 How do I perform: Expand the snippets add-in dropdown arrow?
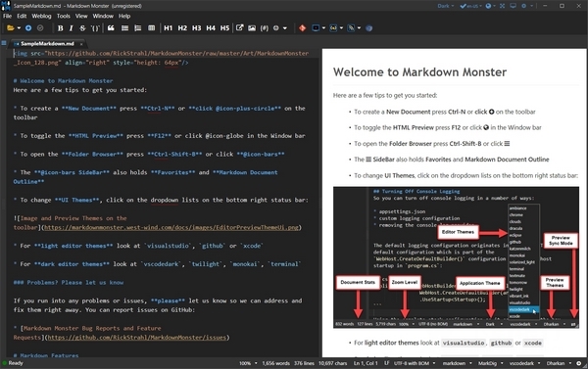[341, 28]
